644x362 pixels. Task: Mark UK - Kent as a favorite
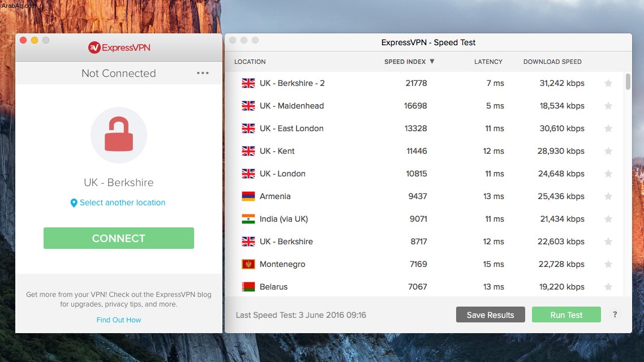tap(608, 151)
